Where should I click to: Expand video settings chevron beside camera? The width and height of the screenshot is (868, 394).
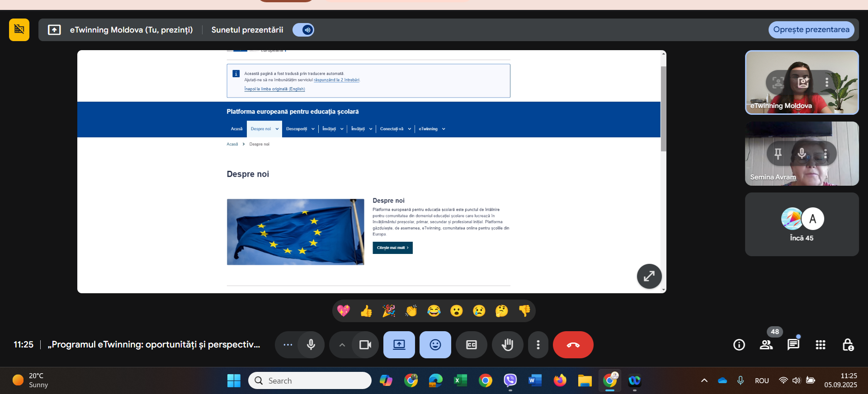[342, 345]
